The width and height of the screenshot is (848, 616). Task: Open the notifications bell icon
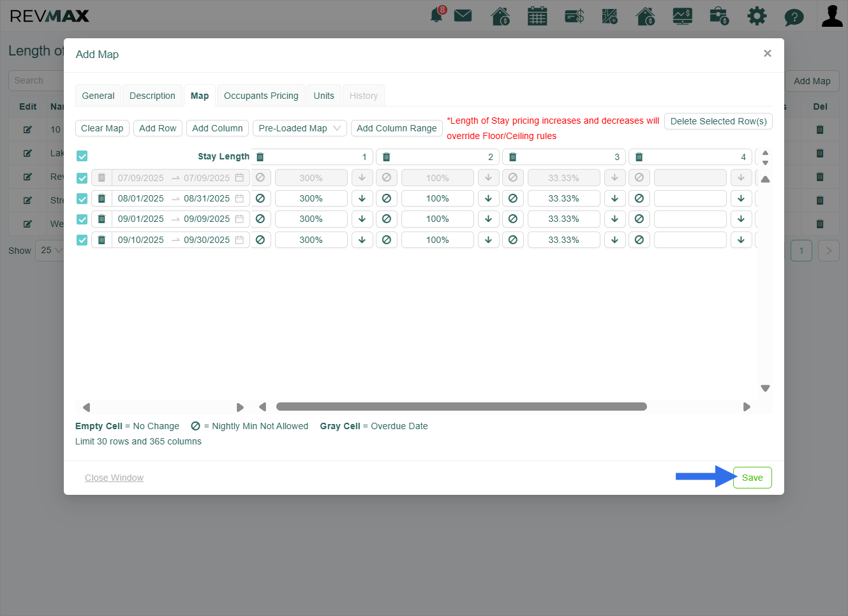pos(437,15)
